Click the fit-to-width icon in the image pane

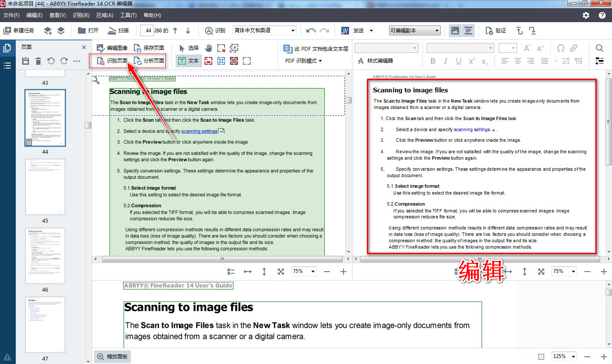pos(247,272)
